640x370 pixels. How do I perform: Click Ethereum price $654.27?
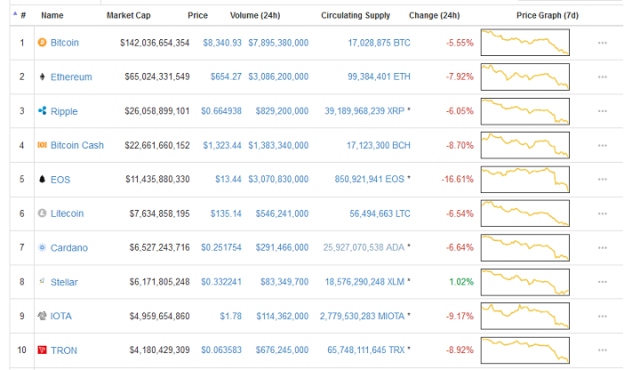click(x=226, y=77)
